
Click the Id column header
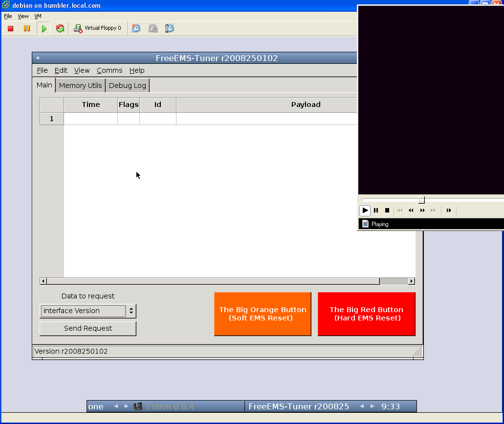click(x=158, y=105)
